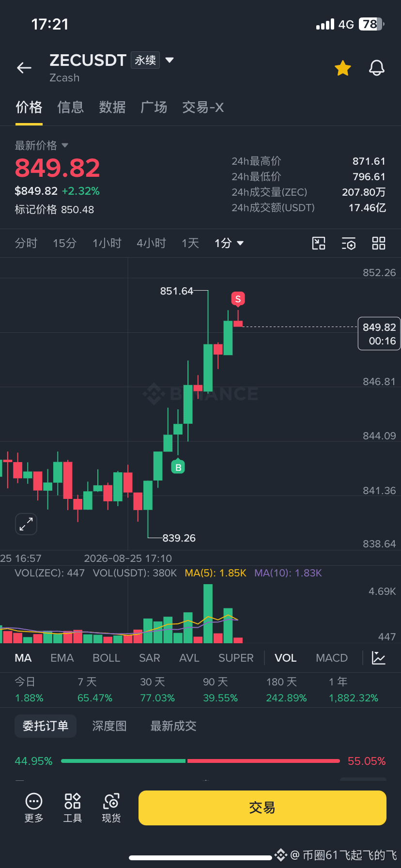
Task: Switch to the 价格 tab
Action: coord(29,107)
